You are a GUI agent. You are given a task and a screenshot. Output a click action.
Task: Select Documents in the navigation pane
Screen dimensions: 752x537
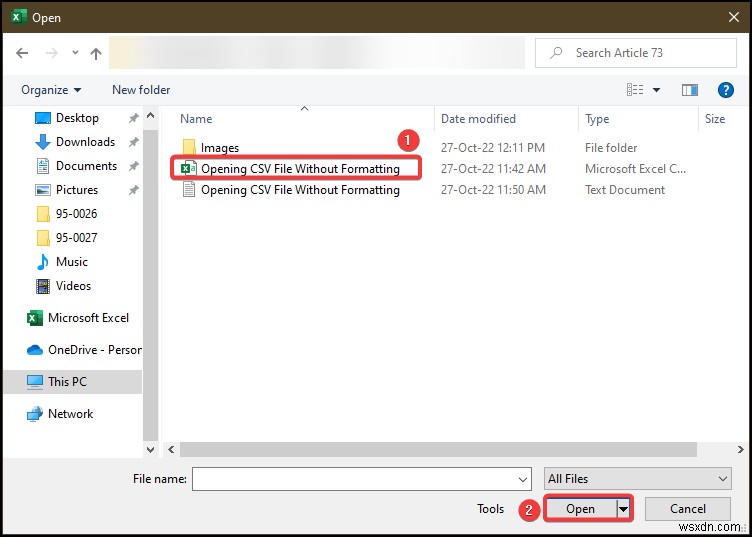(x=86, y=166)
